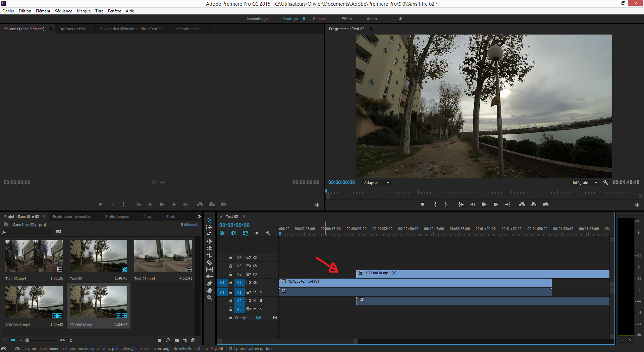644x352 pixels.
Task: Select the Test 03.mp4 thumbnail
Action: [163, 255]
